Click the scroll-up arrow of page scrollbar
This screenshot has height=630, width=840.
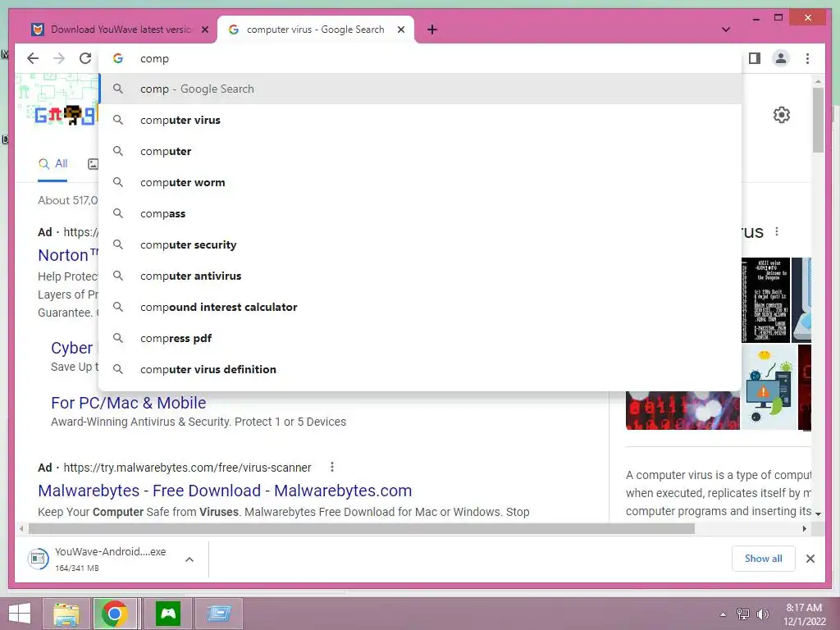(x=818, y=81)
